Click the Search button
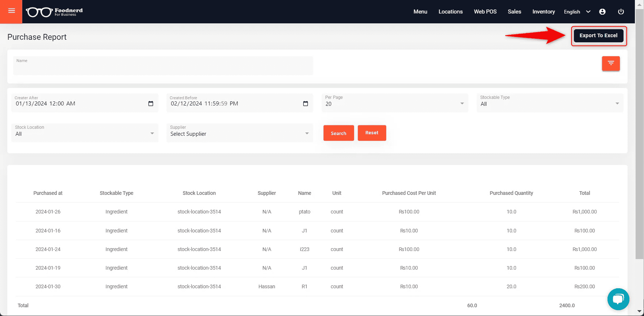The width and height of the screenshot is (644, 316). [338, 133]
